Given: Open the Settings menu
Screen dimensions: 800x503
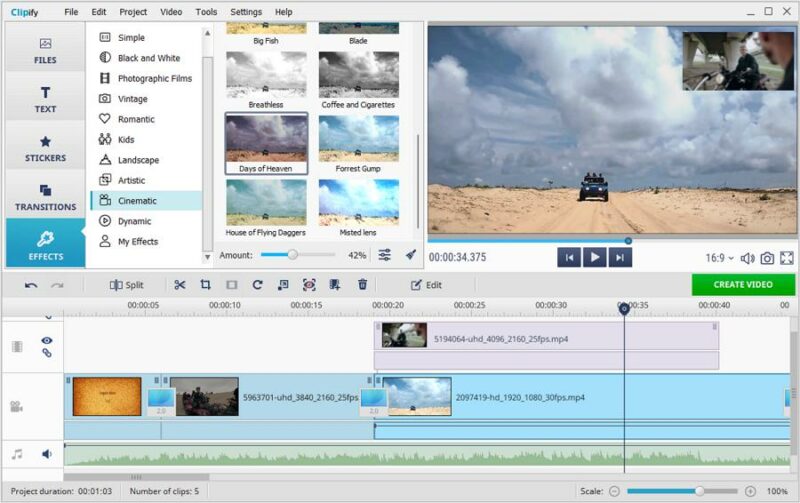Looking at the screenshot, I should click(246, 12).
